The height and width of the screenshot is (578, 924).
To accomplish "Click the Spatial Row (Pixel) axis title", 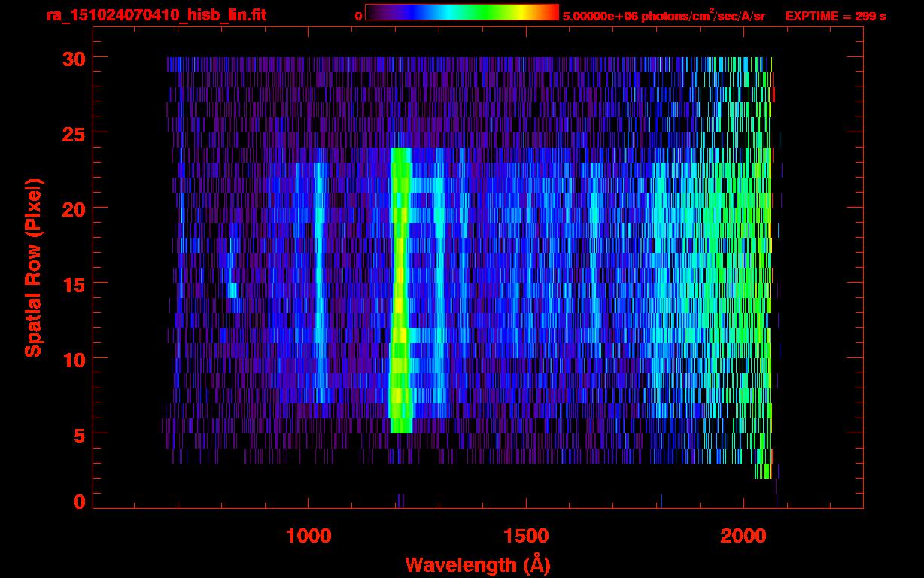I will tap(34, 267).
